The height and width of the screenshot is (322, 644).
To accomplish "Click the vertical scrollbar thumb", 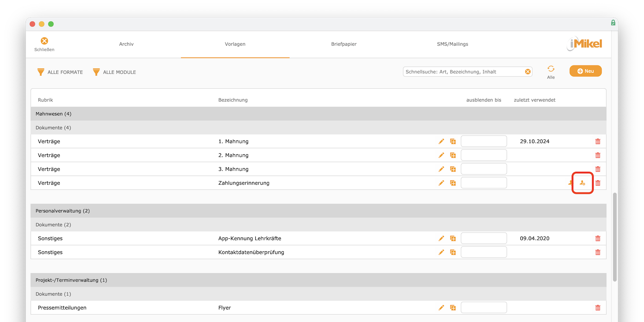I will [614, 237].
